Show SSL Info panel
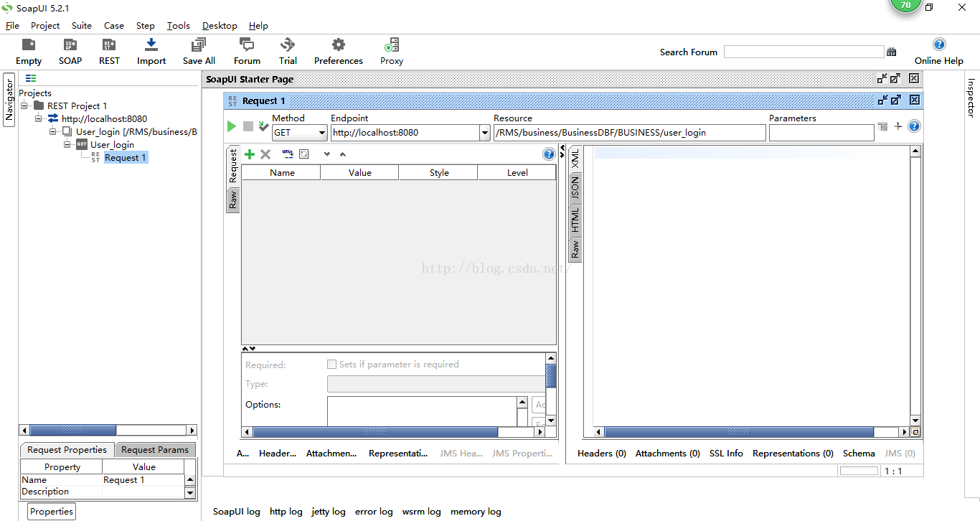 pyautogui.click(x=726, y=454)
